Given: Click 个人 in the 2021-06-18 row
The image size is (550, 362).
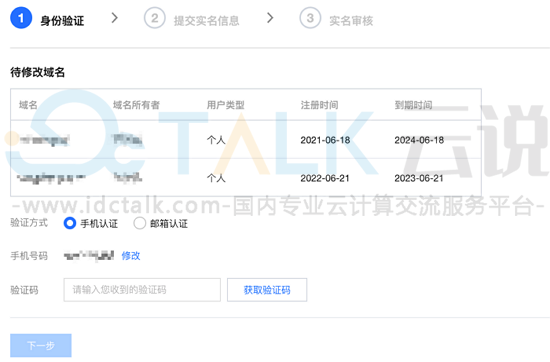Looking at the screenshot, I should click(216, 140).
